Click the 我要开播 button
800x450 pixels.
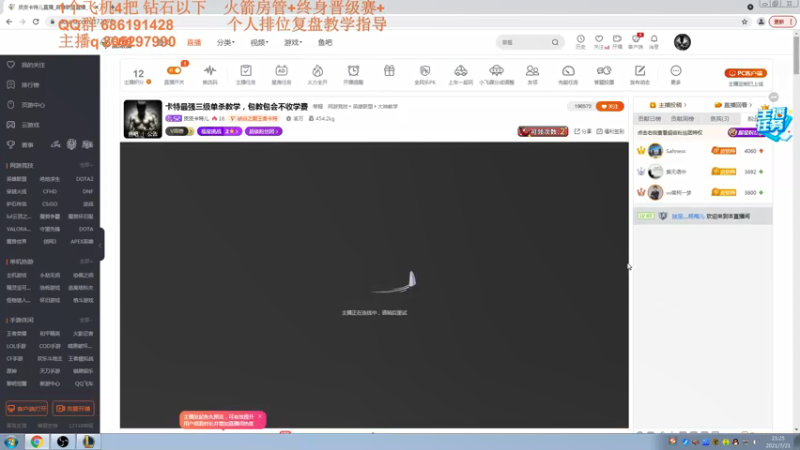pos(73,409)
